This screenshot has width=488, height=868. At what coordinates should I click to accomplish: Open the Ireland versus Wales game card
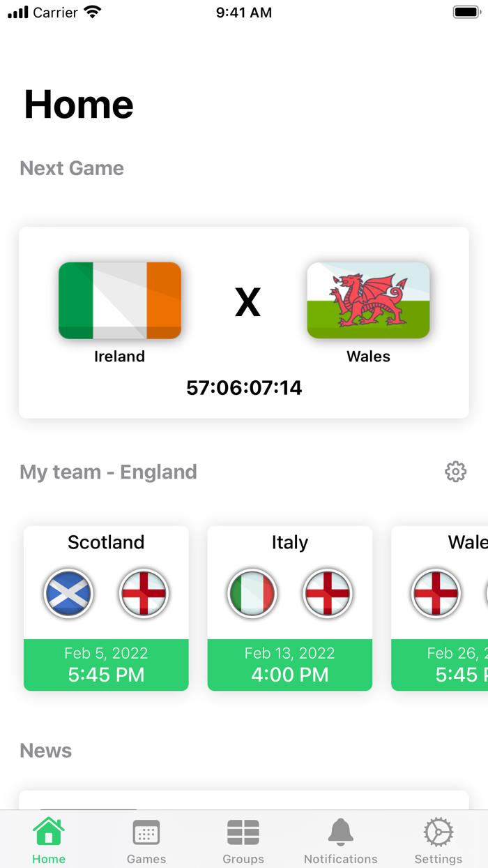244,322
